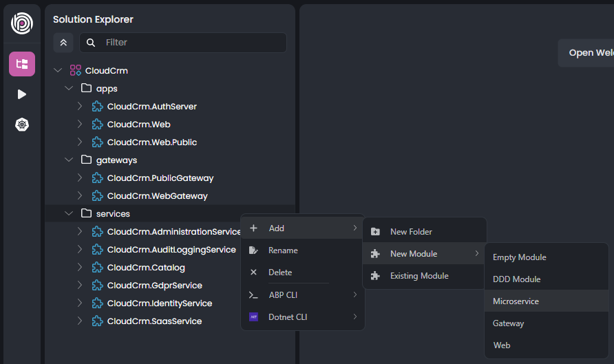Click the plus icon beside Add
Screen dimensions: 614x364
[253, 228]
